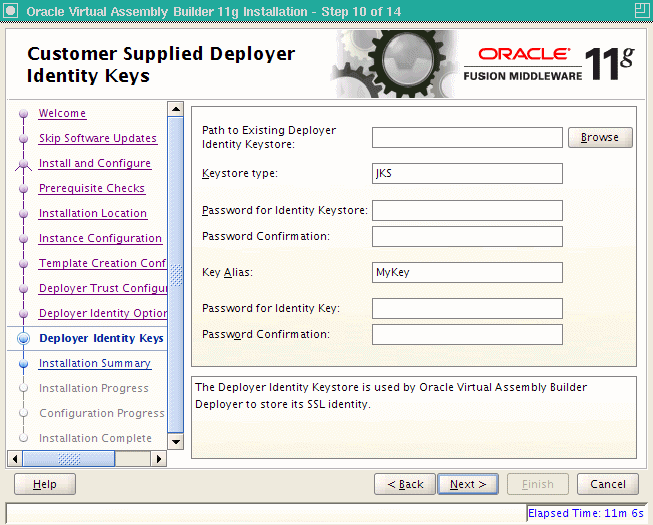The width and height of the screenshot is (653, 525).
Task: Click the Back button
Action: pos(405,484)
